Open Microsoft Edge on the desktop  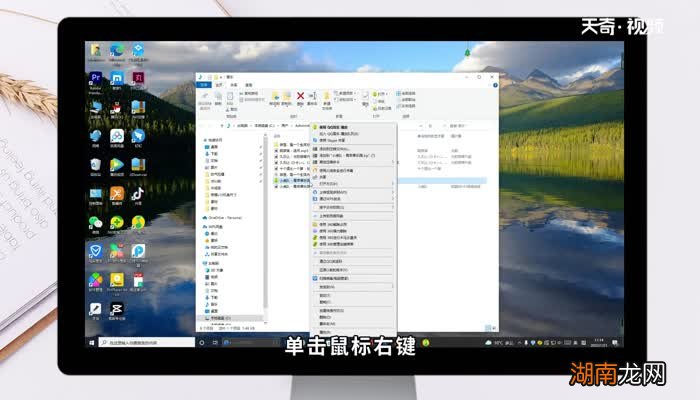tap(117, 51)
